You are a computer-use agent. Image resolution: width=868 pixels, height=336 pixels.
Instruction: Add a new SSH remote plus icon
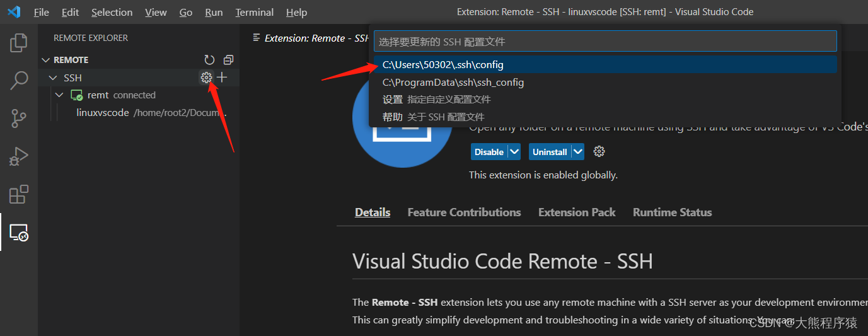point(222,78)
